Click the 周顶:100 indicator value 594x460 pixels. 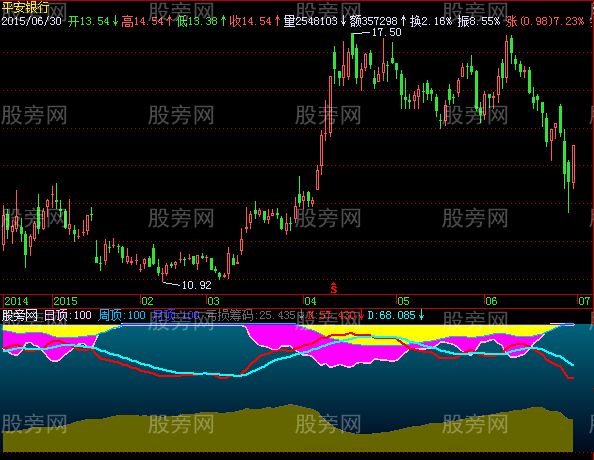[x=122, y=315]
